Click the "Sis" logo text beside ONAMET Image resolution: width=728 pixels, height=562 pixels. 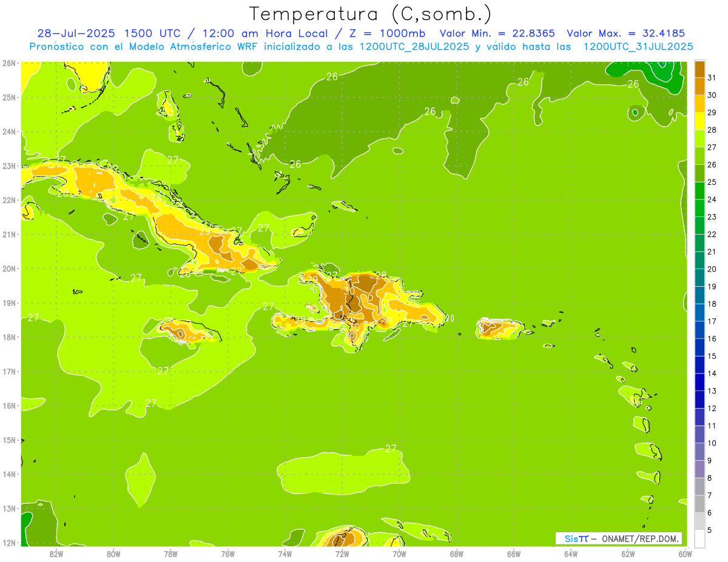(x=570, y=538)
